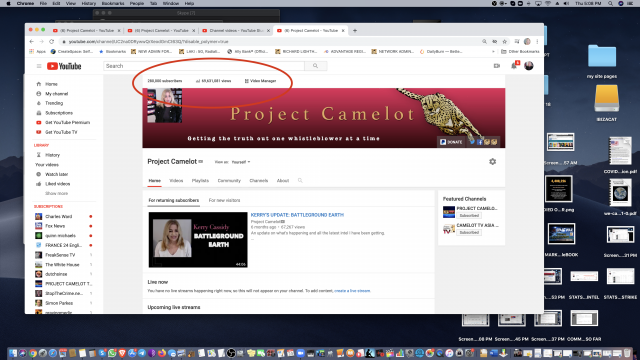Viewport: 640px width, 360px height.
Task: Open the create video camera icon
Action: pyautogui.click(x=497, y=66)
